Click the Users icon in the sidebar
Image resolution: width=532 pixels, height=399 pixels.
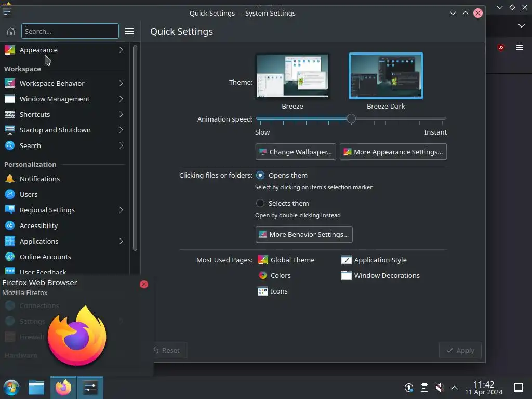(9, 194)
